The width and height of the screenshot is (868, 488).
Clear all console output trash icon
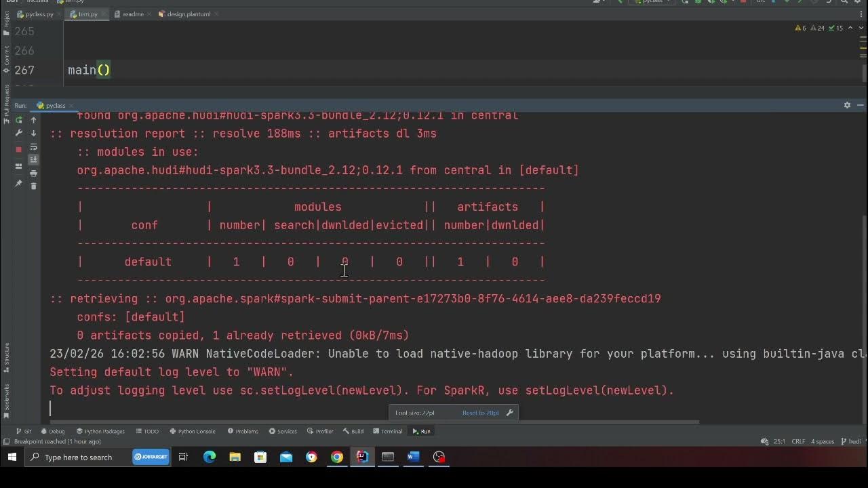pyautogui.click(x=33, y=186)
